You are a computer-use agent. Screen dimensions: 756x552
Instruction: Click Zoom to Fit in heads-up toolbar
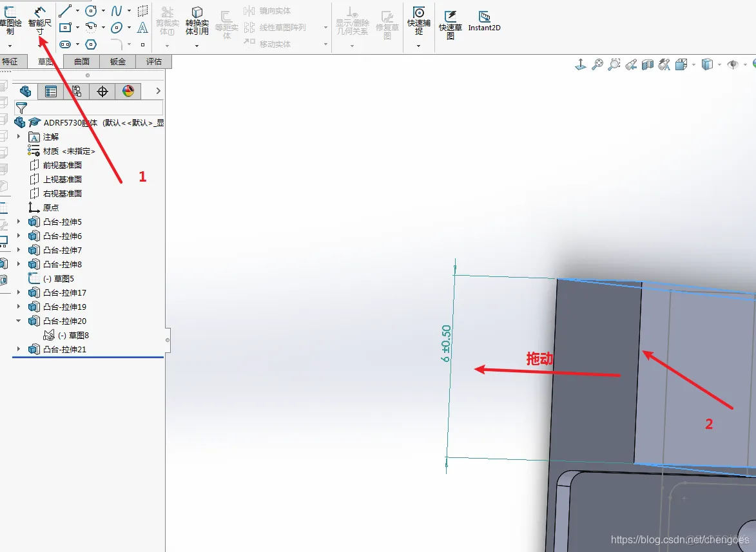597,64
